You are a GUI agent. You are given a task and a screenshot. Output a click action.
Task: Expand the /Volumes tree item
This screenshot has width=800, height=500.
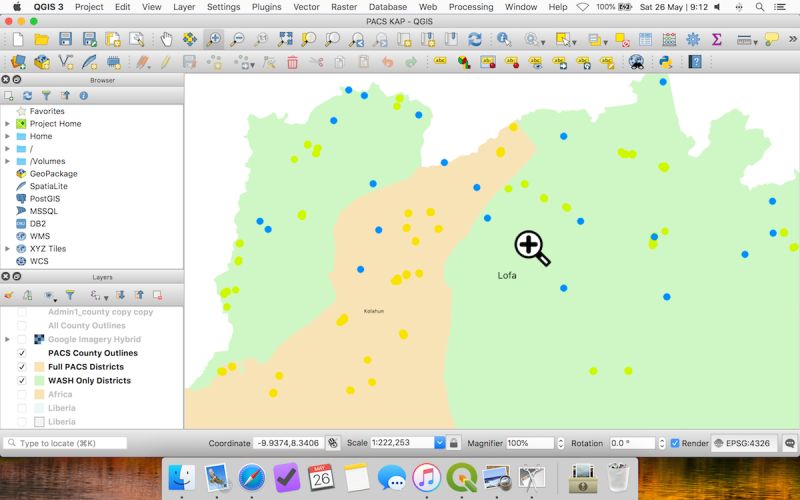[x=8, y=161]
